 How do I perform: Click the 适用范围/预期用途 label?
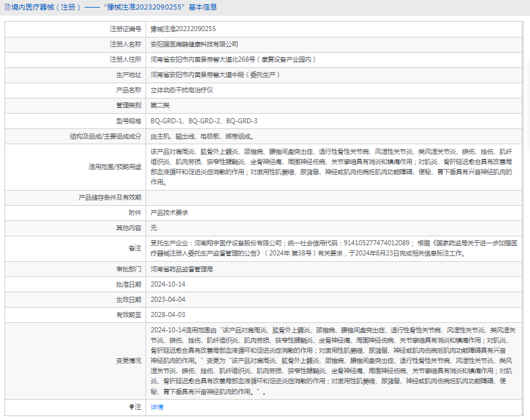coord(115,167)
